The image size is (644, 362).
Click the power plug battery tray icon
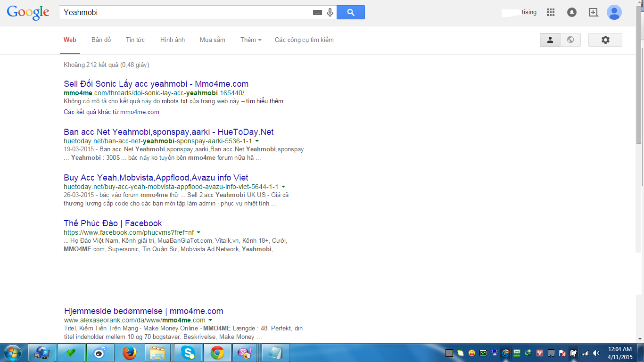(x=574, y=353)
